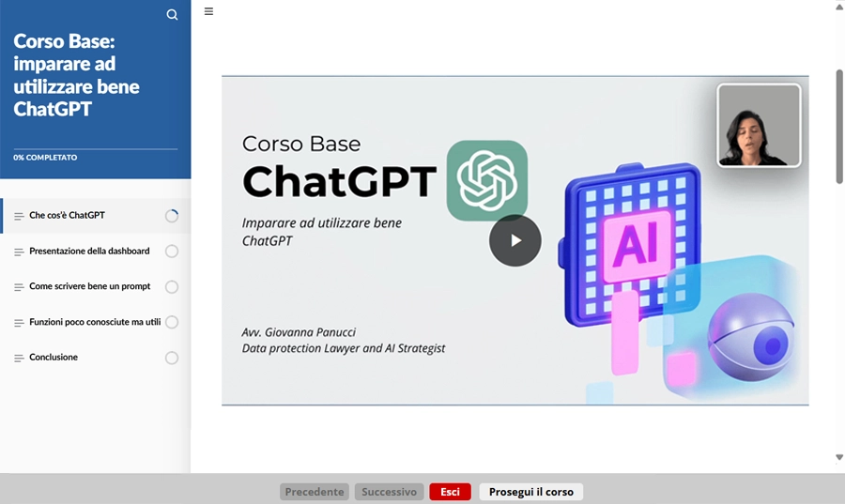Play the Corso Base ChatGPT video
Image resolution: width=845 pixels, height=504 pixels.
(515, 240)
